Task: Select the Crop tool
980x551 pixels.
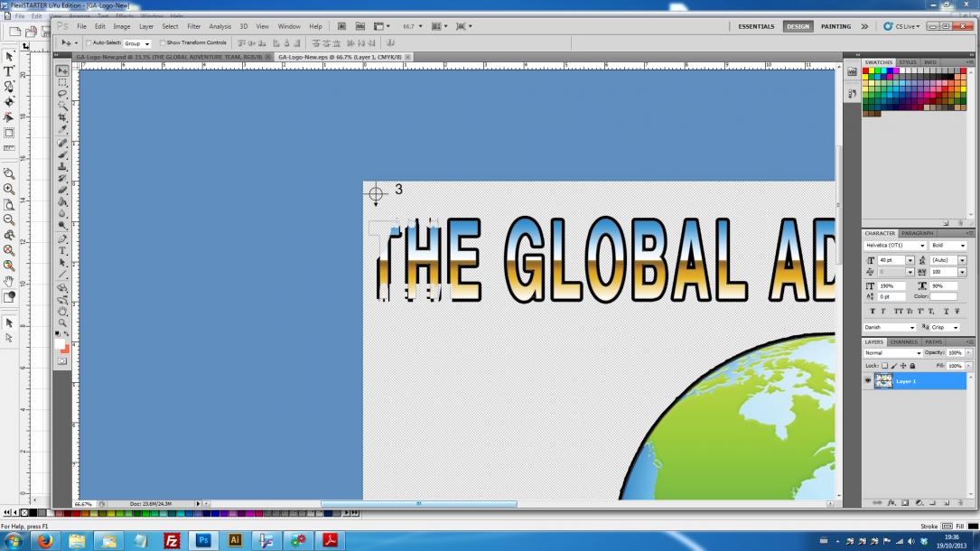Action: pos(62,118)
